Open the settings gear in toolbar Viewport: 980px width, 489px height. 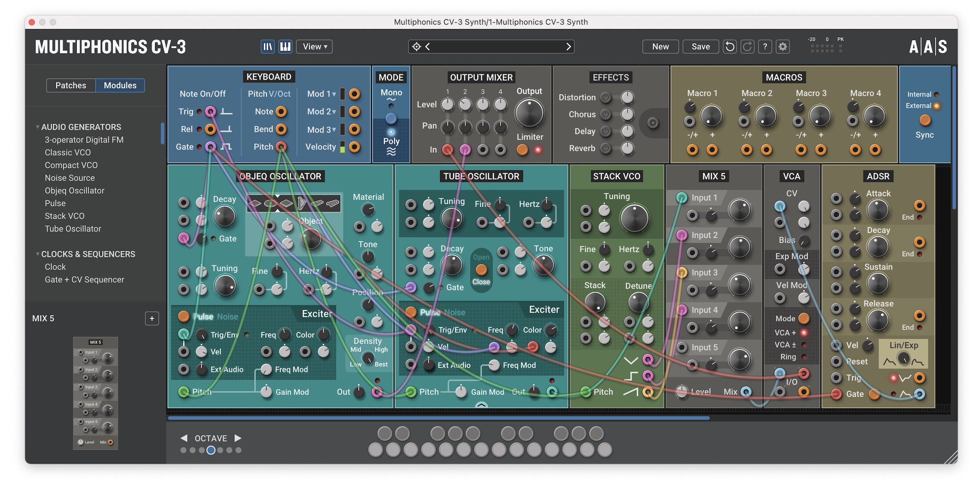click(782, 47)
